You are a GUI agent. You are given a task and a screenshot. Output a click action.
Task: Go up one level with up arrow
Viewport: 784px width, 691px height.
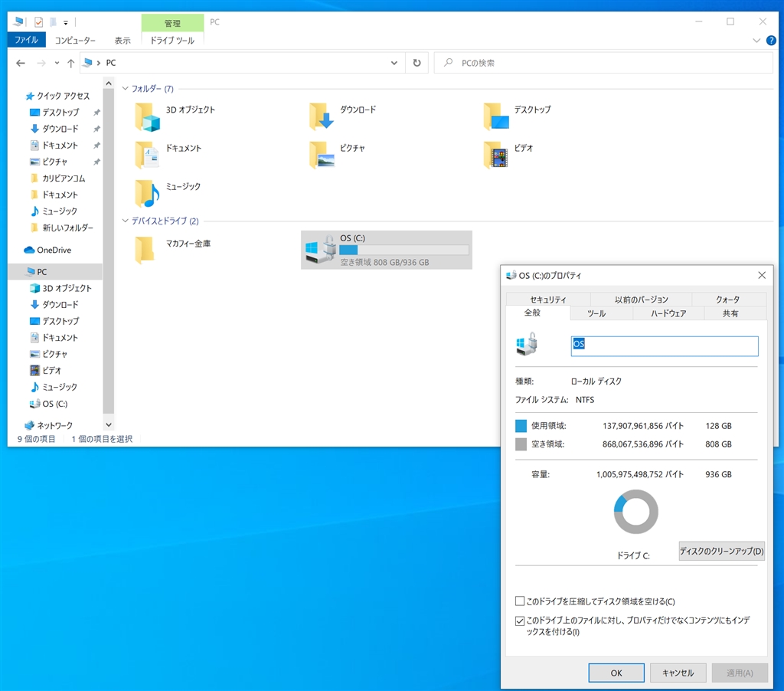[71, 63]
